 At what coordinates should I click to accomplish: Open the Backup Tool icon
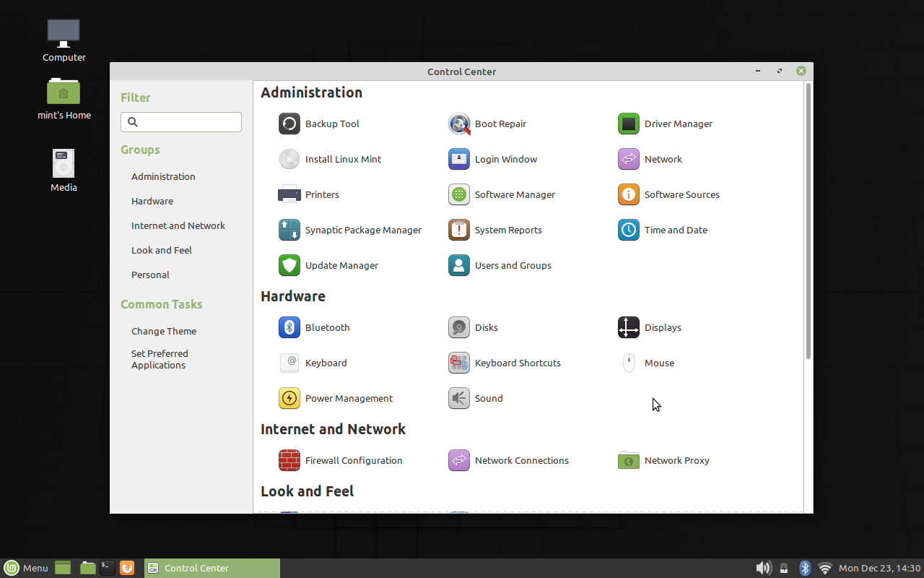[x=289, y=124]
